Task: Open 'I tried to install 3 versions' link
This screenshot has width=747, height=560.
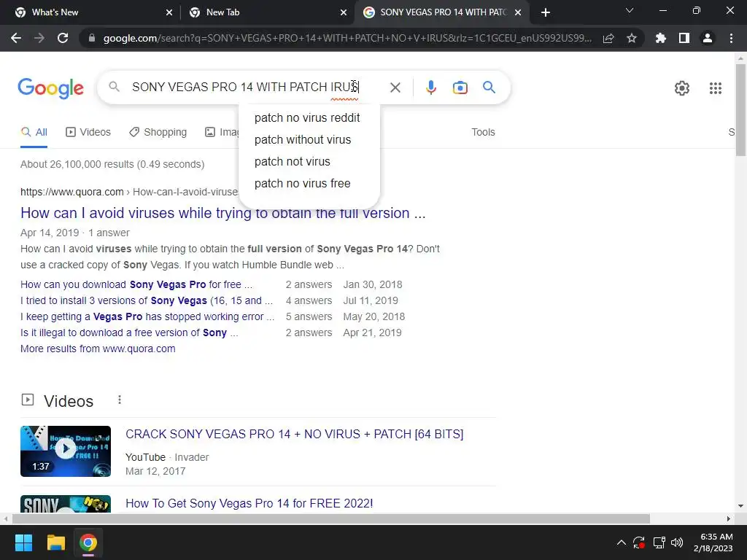Action: click(147, 301)
